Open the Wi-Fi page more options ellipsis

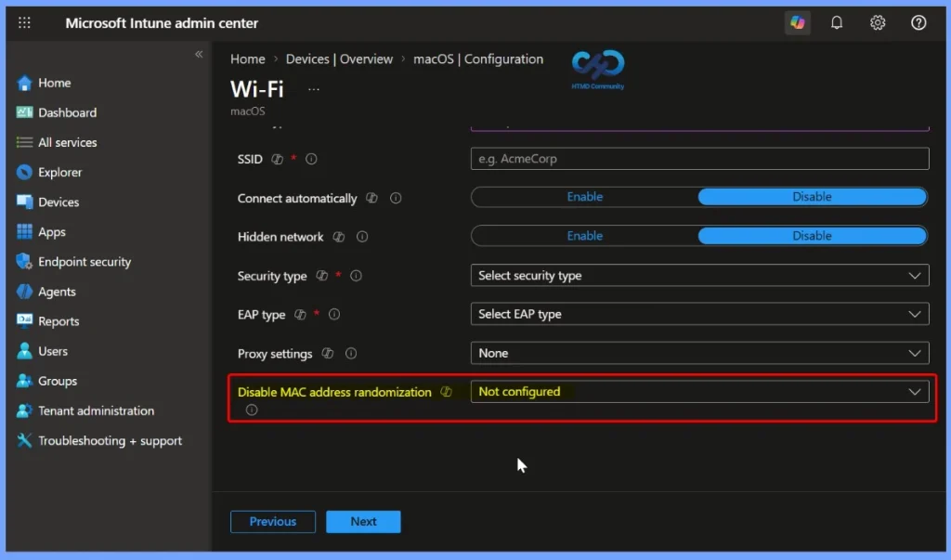pos(314,89)
